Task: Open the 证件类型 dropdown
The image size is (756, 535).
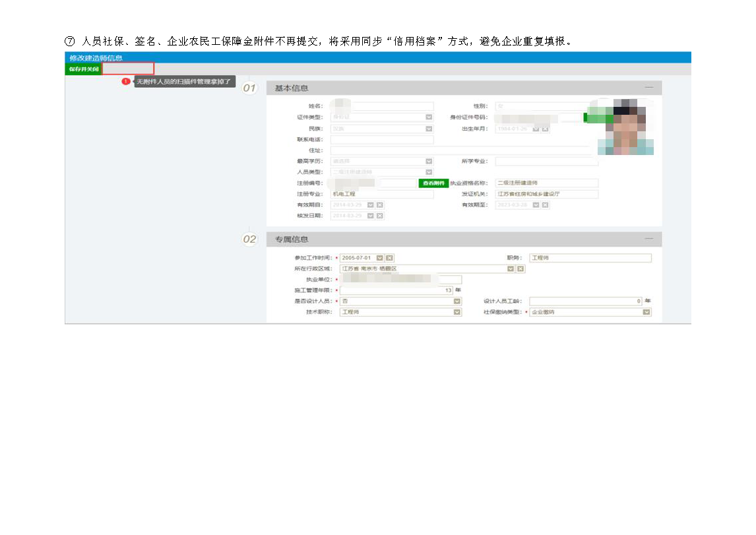Action: (x=429, y=117)
